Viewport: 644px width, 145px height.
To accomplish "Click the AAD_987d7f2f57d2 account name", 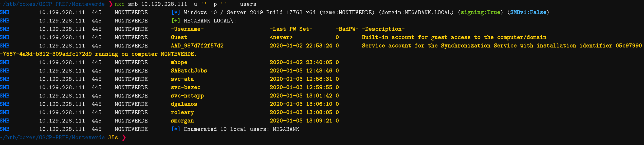I will point(197,46).
